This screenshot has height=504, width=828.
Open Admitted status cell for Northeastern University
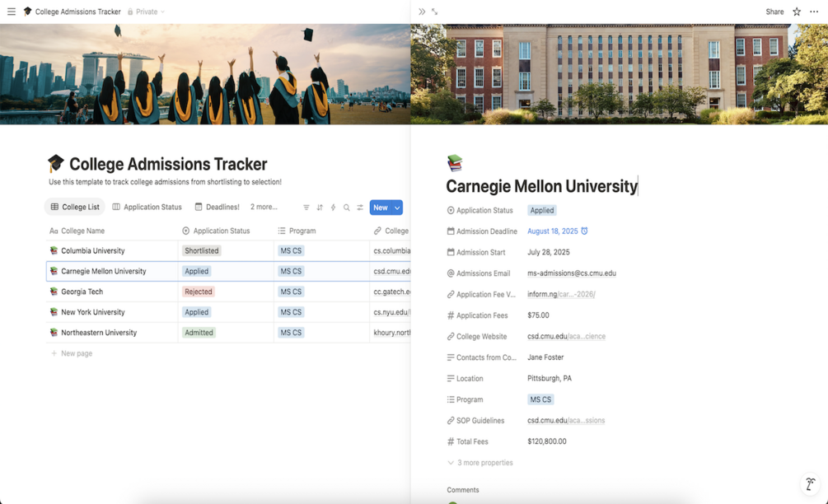(x=199, y=333)
